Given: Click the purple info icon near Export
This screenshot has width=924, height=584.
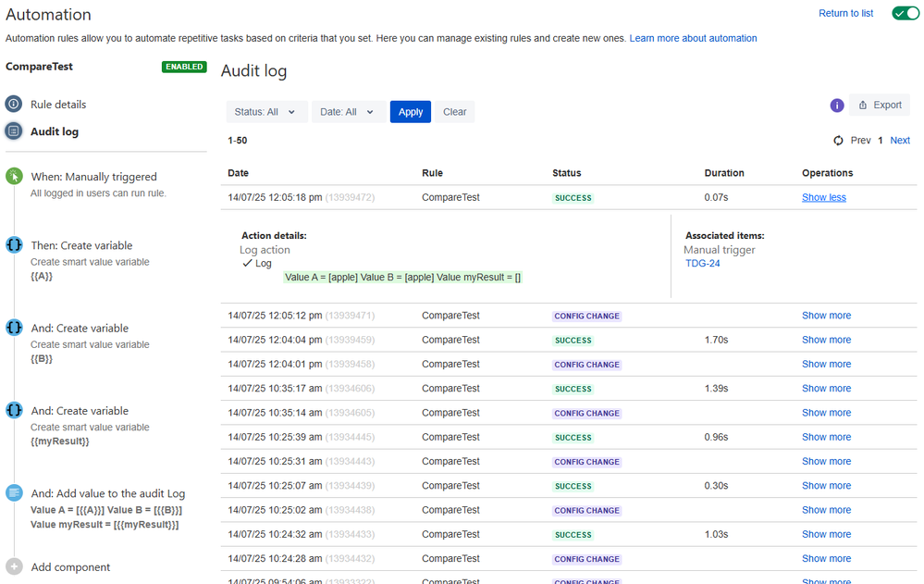Looking at the screenshot, I should tap(837, 105).
